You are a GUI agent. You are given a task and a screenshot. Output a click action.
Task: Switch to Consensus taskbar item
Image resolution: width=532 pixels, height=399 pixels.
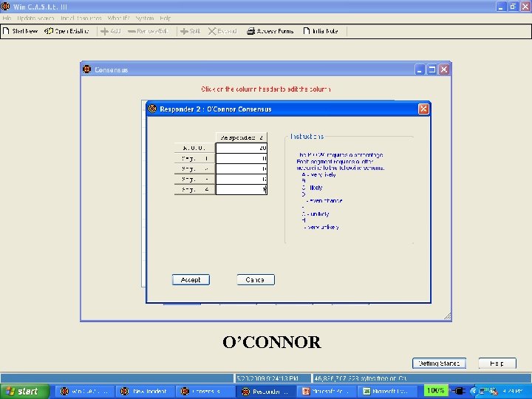(205, 392)
